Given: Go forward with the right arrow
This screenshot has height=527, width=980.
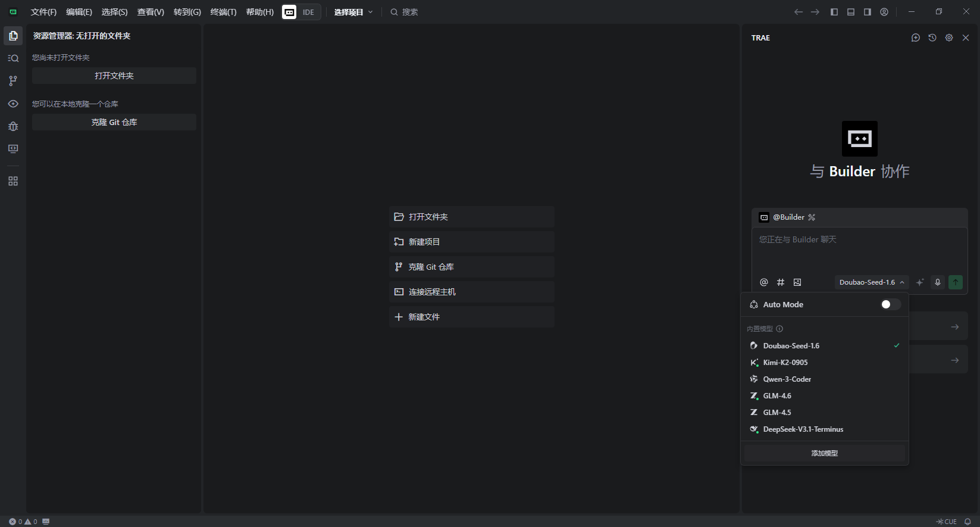Looking at the screenshot, I should tap(815, 12).
